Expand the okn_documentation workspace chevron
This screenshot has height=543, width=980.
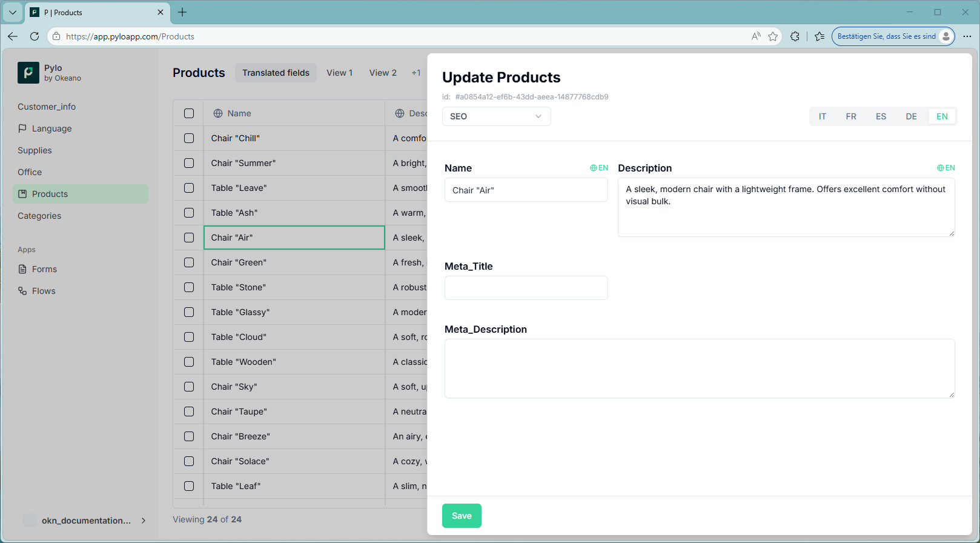tap(144, 521)
